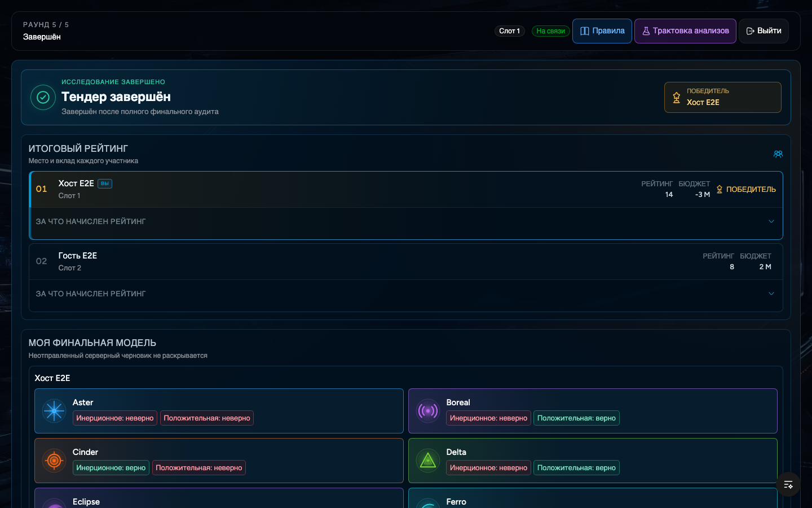Click the ВЫ badge next to Хост E2E
This screenshot has height=508, width=812.
pyautogui.click(x=105, y=183)
